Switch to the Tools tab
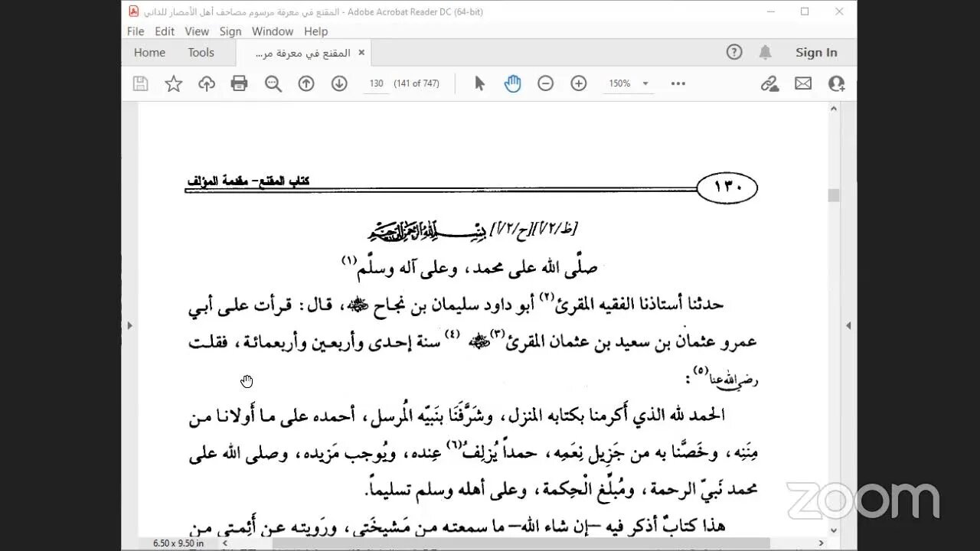Screen dimensions: 980x551 [x=201, y=52]
